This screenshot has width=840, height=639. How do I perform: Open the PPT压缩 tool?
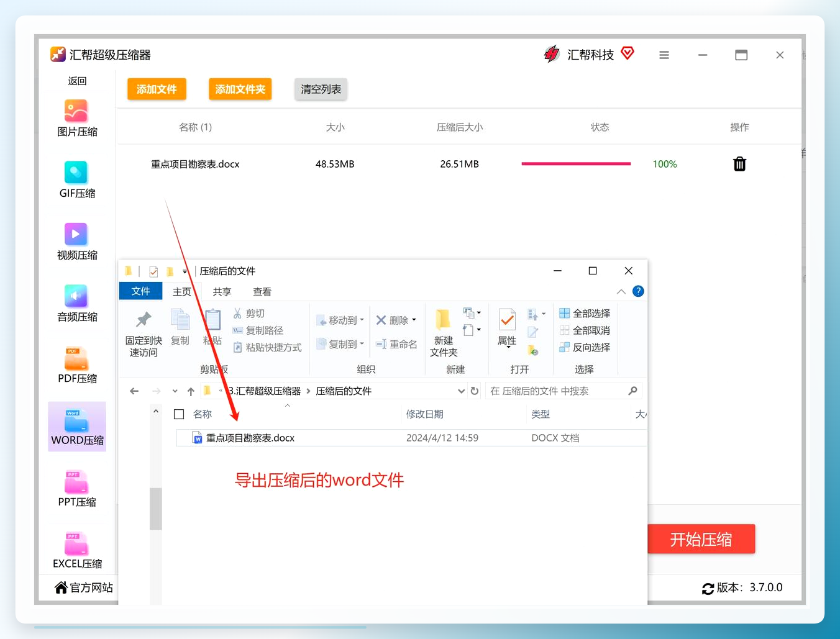click(76, 488)
